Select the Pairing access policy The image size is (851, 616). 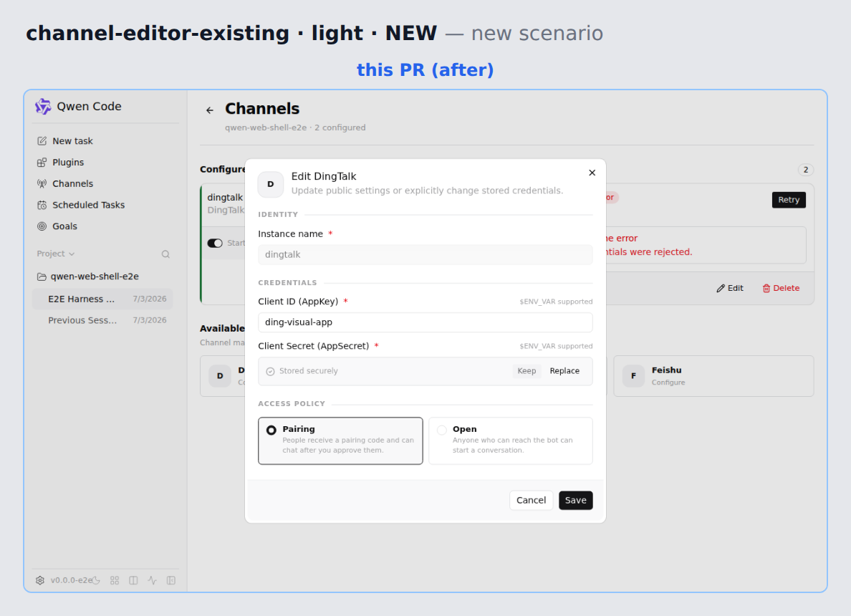(x=340, y=441)
